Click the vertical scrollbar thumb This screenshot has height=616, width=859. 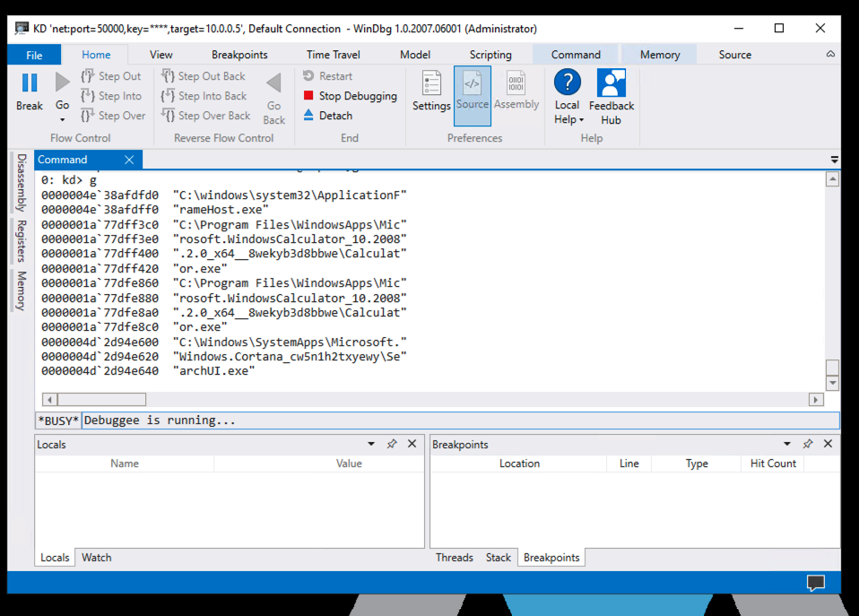click(x=832, y=368)
